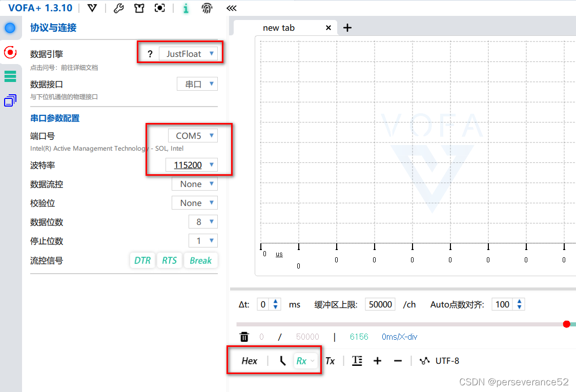Viewport: 576px width, 392px height.
Task: Expand the baud rate 115200 dropdown
Action: click(x=192, y=164)
